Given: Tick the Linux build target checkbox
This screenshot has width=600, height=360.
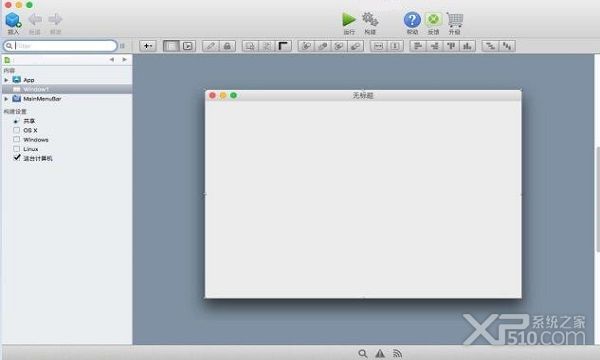Looking at the screenshot, I should tap(16, 148).
